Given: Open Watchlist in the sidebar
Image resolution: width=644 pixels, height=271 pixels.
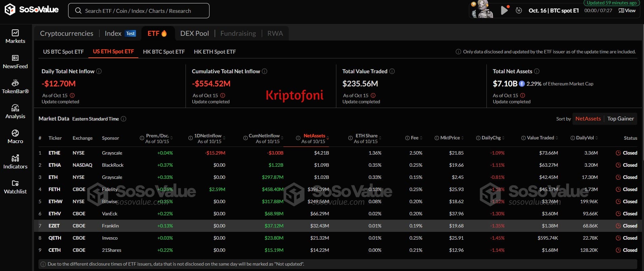Looking at the screenshot, I should point(15,187).
